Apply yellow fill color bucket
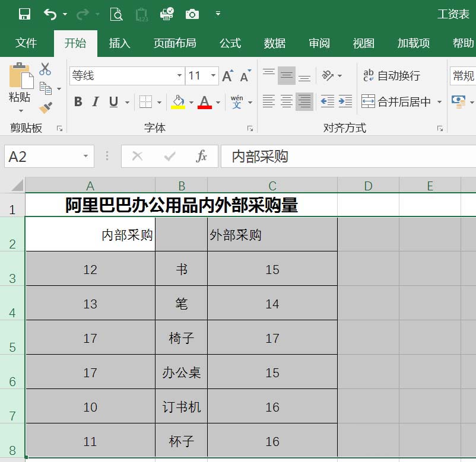The width and height of the screenshot is (476, 462). tap(178, 101)
